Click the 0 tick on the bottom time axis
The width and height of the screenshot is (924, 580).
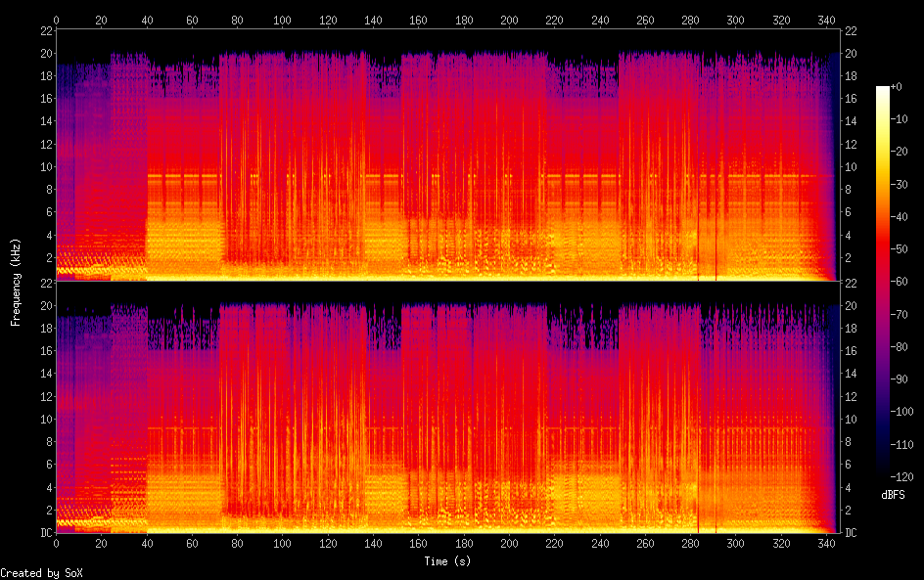coord(56,543)
